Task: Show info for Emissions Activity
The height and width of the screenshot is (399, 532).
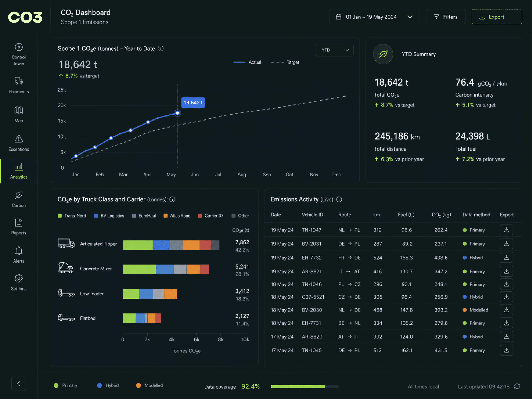Action: coord(339,199)
